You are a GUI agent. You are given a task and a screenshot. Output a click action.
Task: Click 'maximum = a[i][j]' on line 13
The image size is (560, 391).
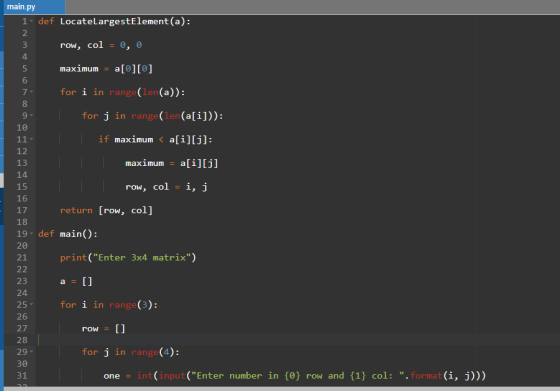(x=172, y=163)
